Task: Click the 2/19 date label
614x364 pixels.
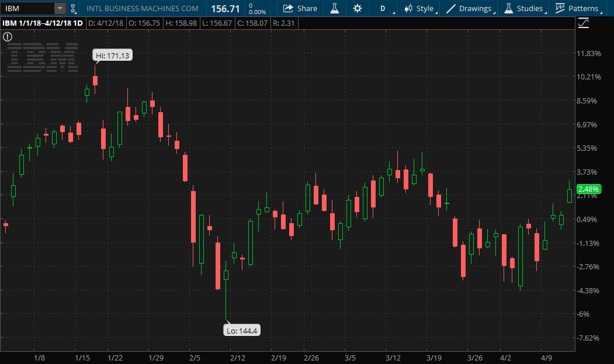Action: coord(279,358)
